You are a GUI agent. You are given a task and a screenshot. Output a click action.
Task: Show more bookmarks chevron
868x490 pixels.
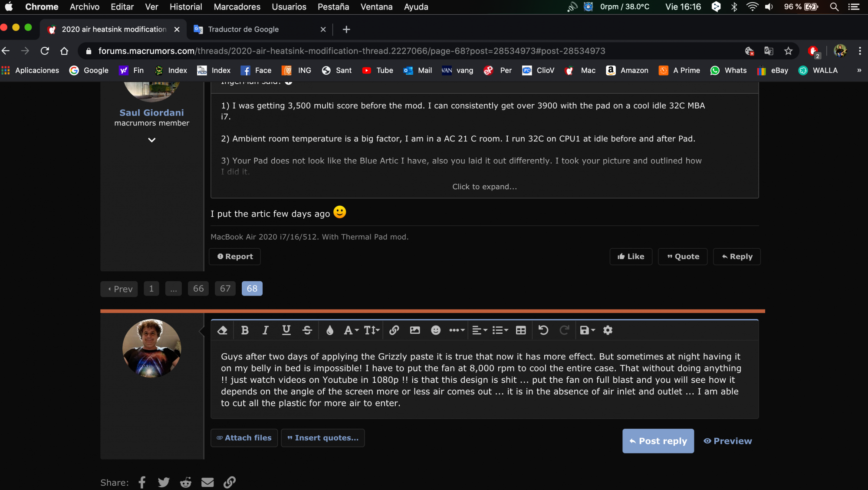(x=859, y=70)
